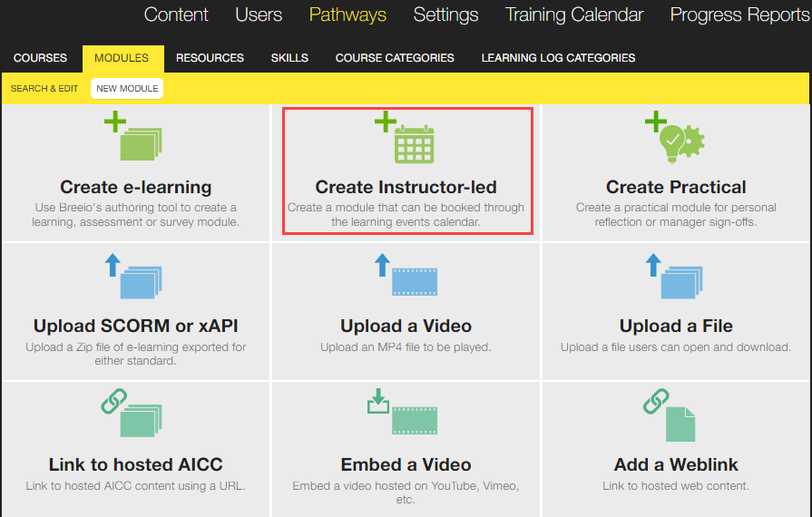Go to Training Calendar
The image size is (812, 517).
[x=573, y=15]
